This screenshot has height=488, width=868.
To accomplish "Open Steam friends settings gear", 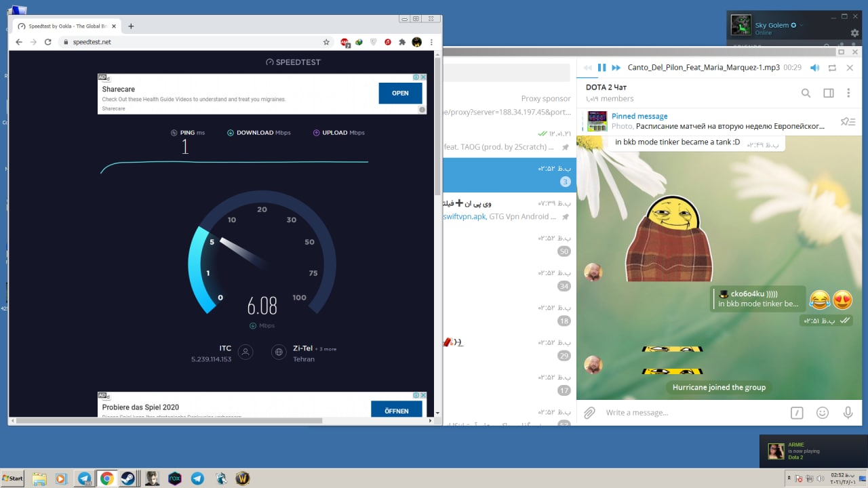I will pos(854,33).
